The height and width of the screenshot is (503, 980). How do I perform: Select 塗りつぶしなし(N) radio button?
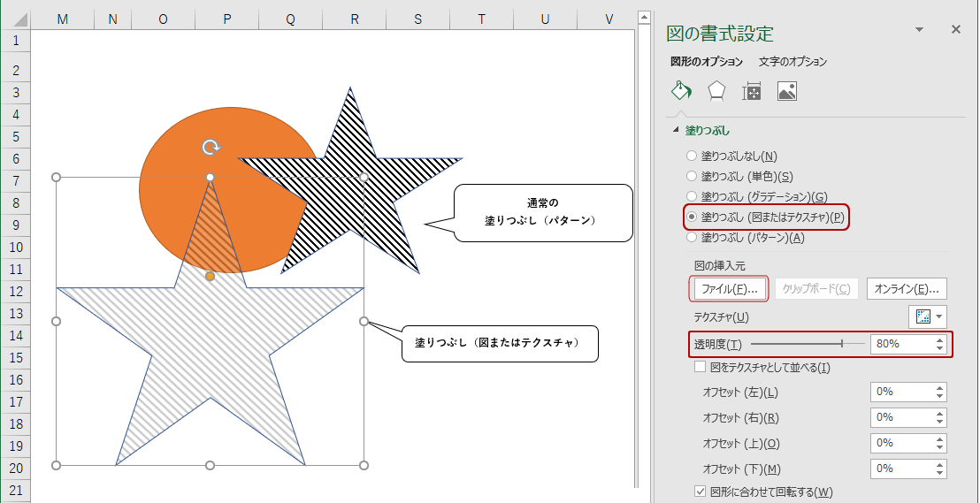coord(692,156)
